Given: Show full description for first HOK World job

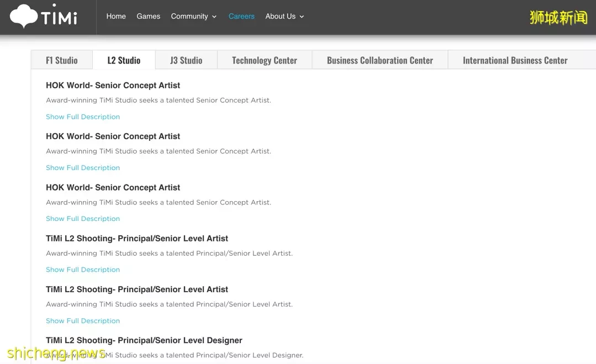Looking at the screenshot, I should (83, 117).
